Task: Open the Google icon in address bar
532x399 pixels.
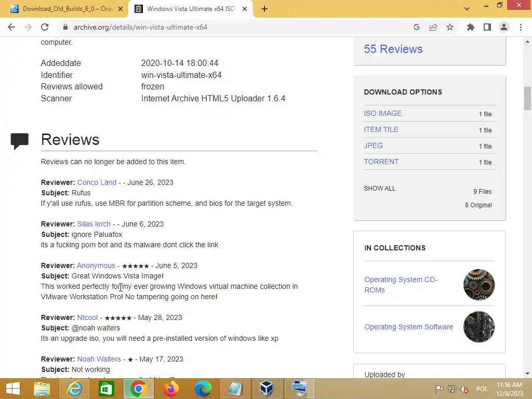Action: pos(417,27)
